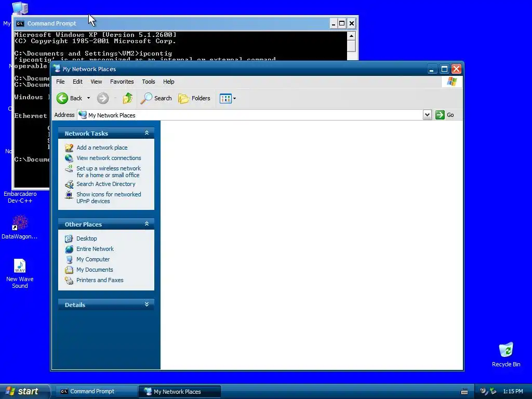Click the green Go arrow button
The image size is (532, 399).
click(440, 115)
